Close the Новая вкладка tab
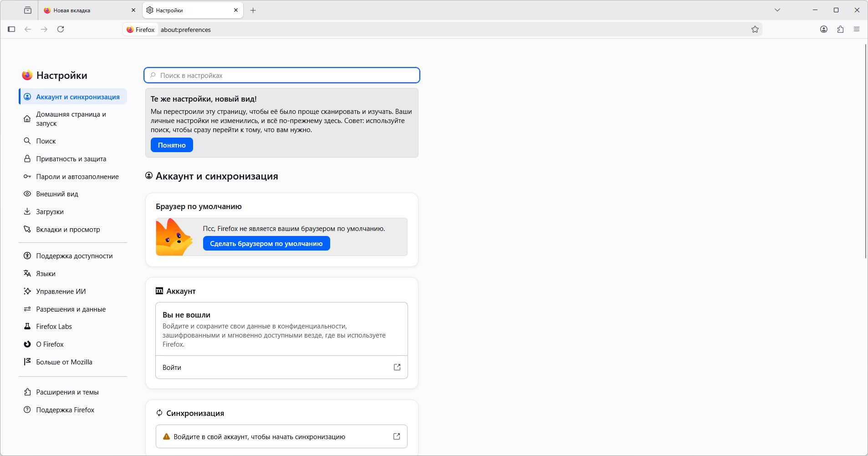 tap(133, 10)
